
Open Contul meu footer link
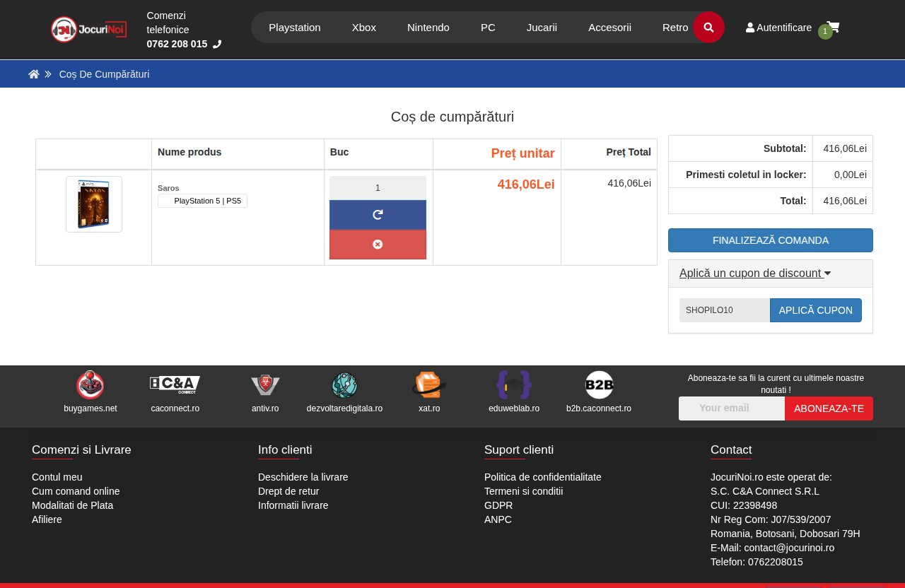(57, 477)
